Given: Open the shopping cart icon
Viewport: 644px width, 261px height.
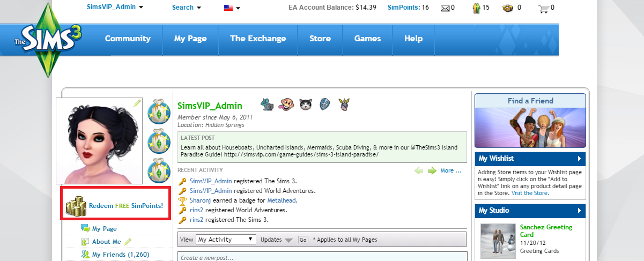Looking at the screenshot, I should 544,8.
